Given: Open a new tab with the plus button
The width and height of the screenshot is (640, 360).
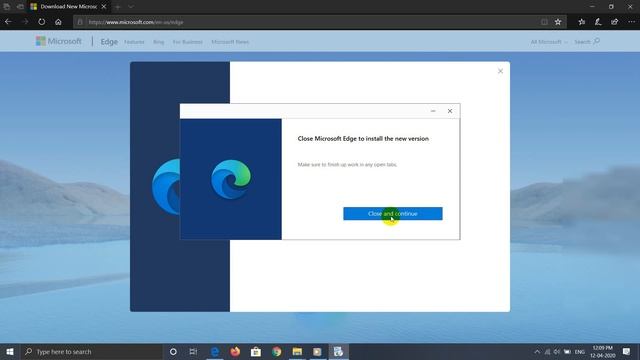Looking at the screenshot, I should pyautogui.click(x=118, y=7).
